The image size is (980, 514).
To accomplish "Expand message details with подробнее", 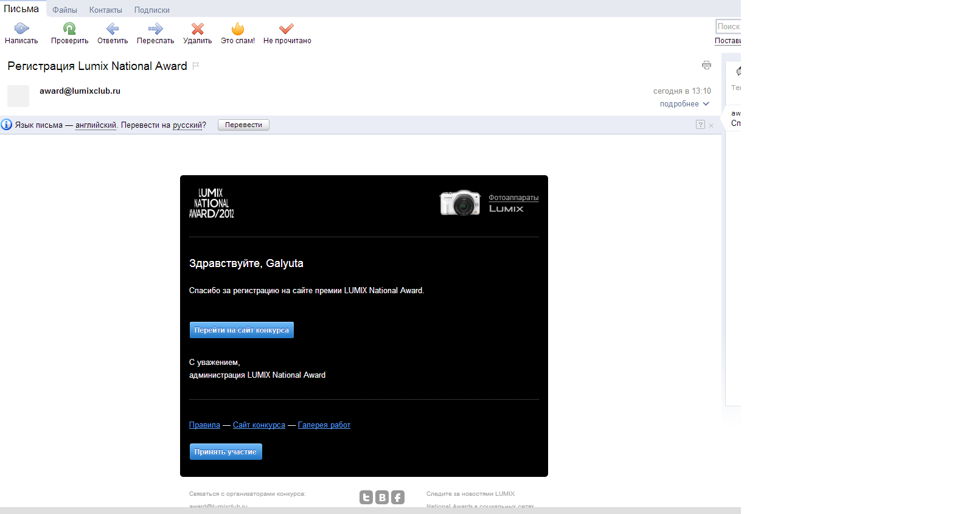I will 684,104.
